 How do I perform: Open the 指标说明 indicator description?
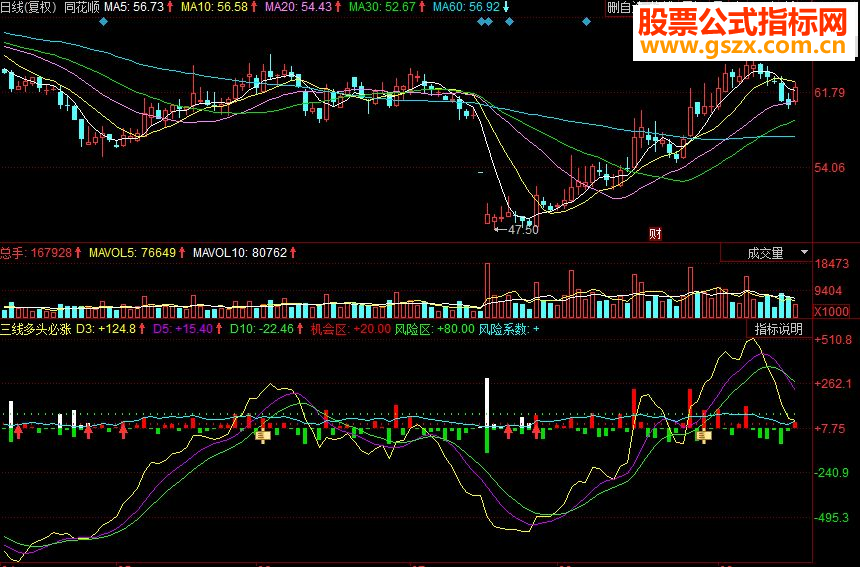click(x=779, y=329)
